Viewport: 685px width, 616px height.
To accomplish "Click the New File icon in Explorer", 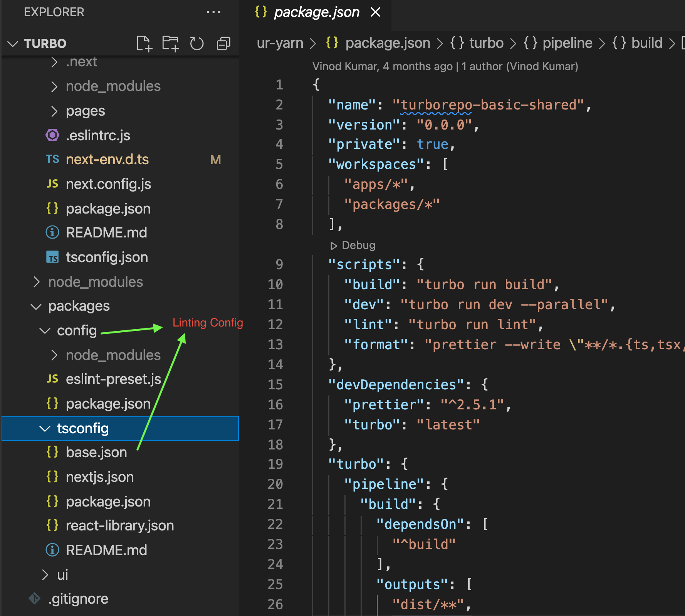I will coord(144,43).
